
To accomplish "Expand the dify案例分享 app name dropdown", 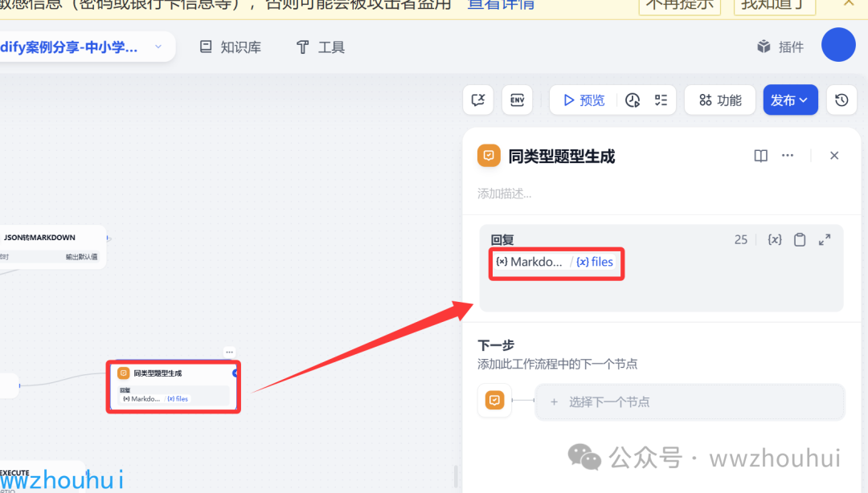I will tap(158, 47).
